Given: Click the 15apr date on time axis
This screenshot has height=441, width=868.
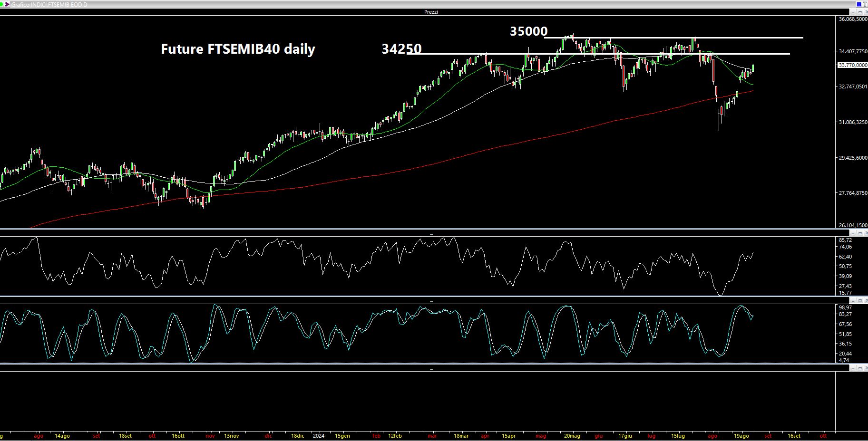Looking at the screenshot, I should point(508,436).
